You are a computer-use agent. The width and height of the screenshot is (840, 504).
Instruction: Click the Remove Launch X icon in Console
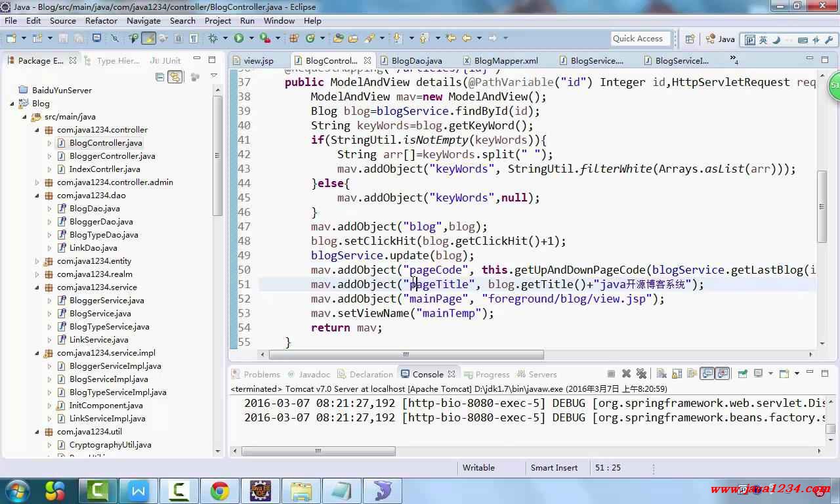[x=626, y=374]
